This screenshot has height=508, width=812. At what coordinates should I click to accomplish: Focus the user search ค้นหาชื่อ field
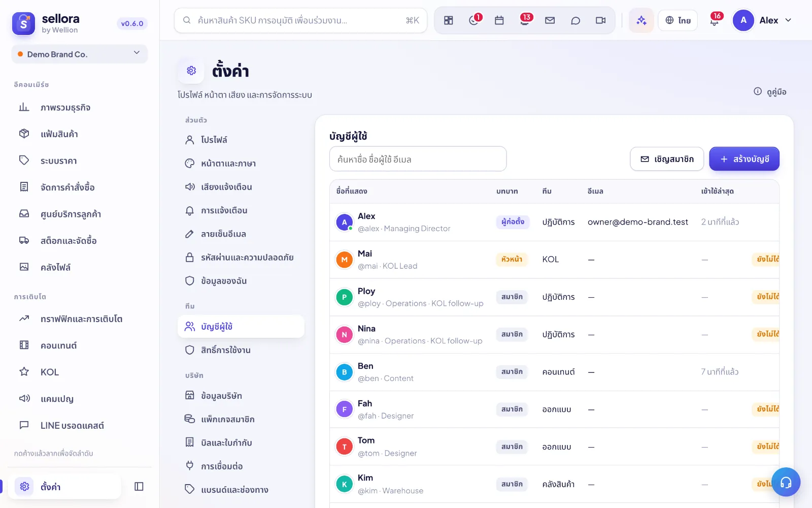click(418, 159)
